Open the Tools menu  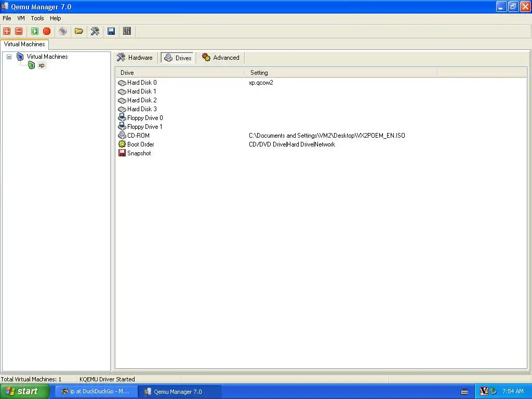[x=37, y=18]
